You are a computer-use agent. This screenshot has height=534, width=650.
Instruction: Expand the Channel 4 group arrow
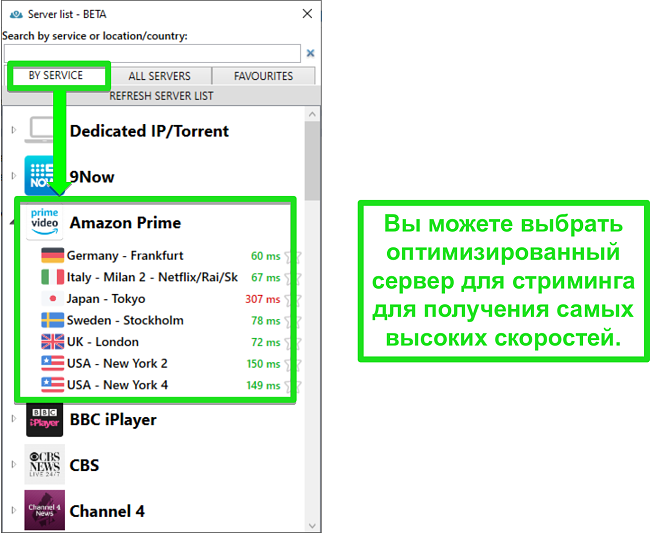point(14,510)
